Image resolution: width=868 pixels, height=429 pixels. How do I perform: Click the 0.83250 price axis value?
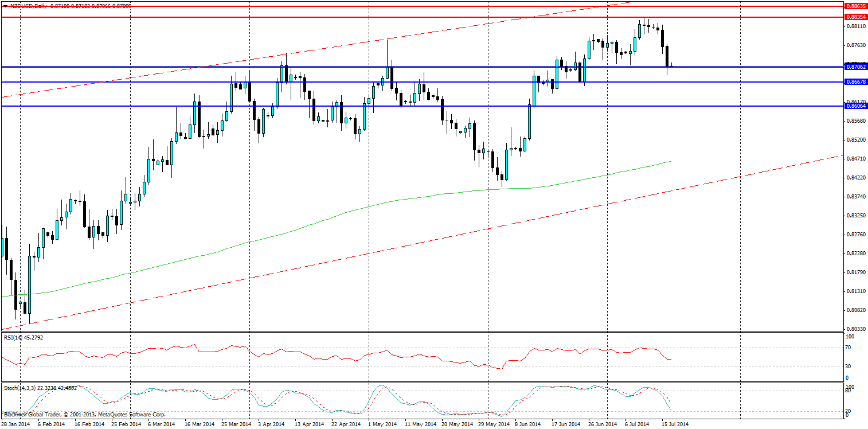(855, 216)
